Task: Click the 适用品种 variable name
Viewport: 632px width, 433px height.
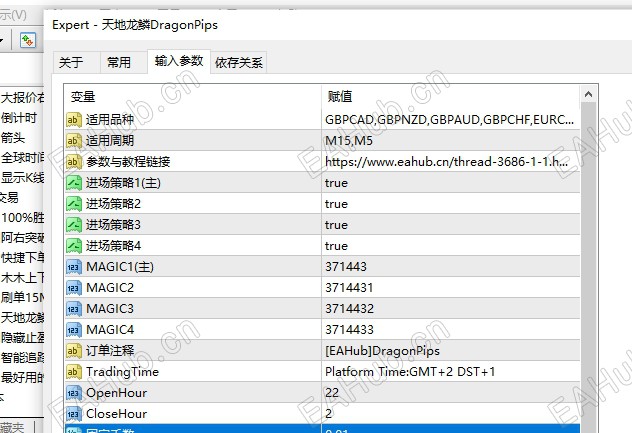Action: click(x=110, y=120)
